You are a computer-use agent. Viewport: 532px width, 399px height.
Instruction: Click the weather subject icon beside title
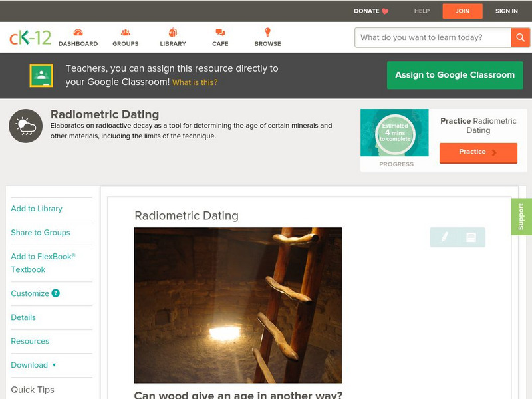[26, 126]
